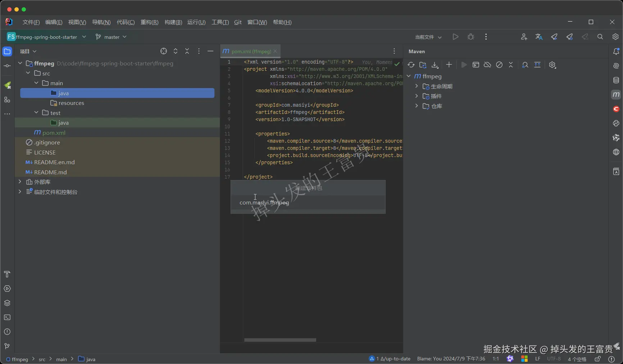Click the Blame annotation in the status bar

click(451, 359)
